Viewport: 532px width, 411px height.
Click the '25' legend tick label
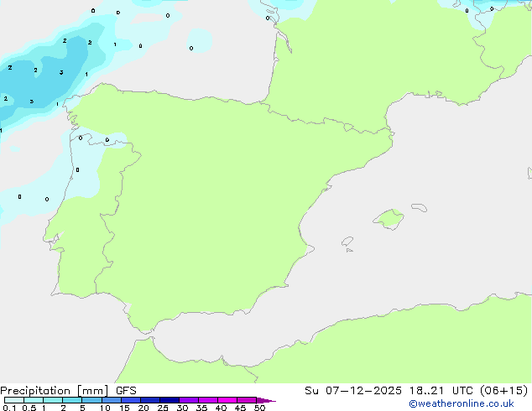[x=163, y=408]
